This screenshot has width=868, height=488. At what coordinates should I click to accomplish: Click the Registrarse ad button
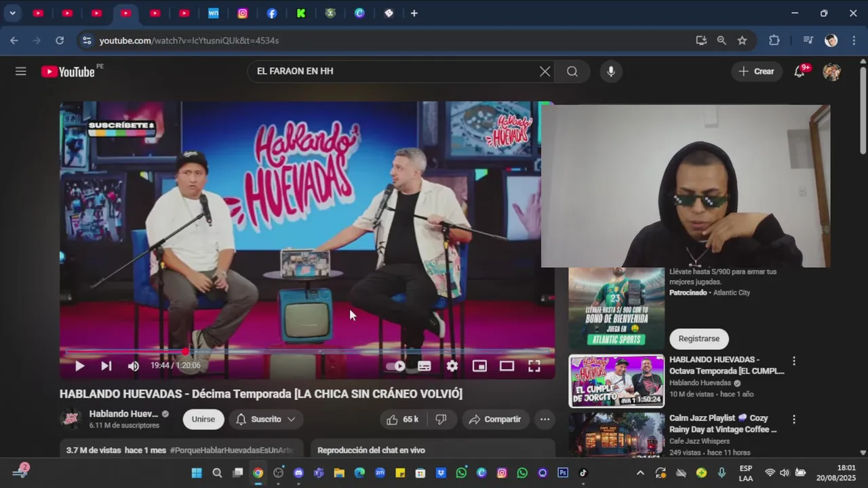pos(698,339)
